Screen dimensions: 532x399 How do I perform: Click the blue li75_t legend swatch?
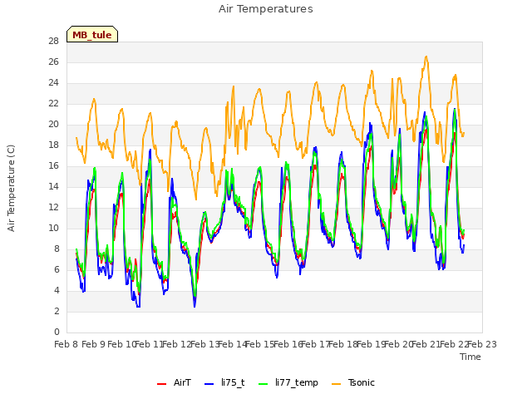click(x=209, y=383)
